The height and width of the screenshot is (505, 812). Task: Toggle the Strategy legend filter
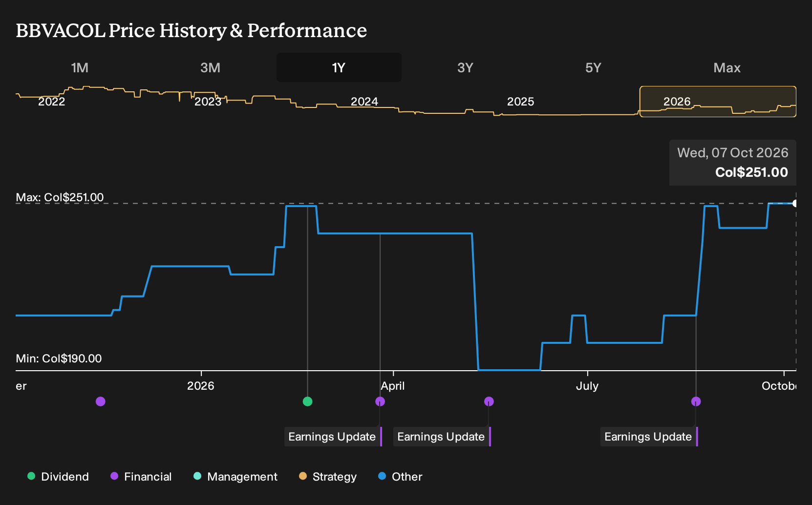pos(328,477)
